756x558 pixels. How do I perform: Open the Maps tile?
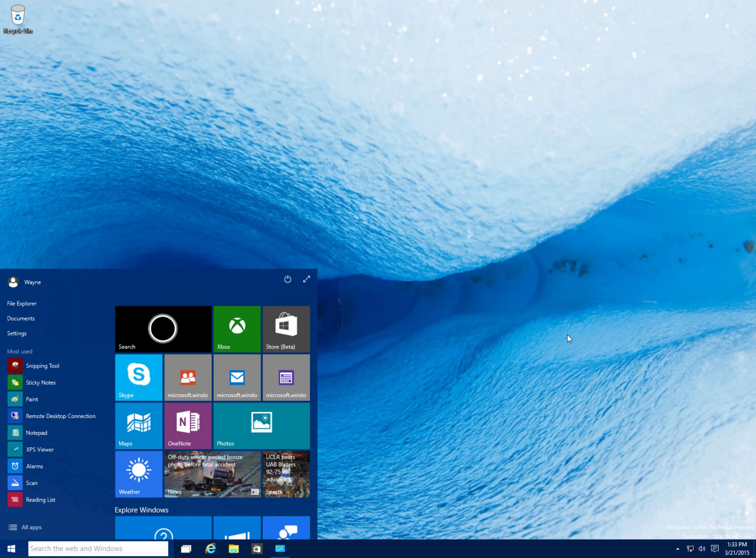coord(139,426)
